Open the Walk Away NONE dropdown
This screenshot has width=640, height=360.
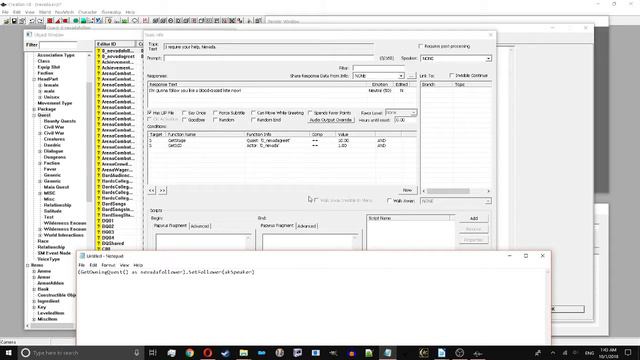[x=456, y=201]
